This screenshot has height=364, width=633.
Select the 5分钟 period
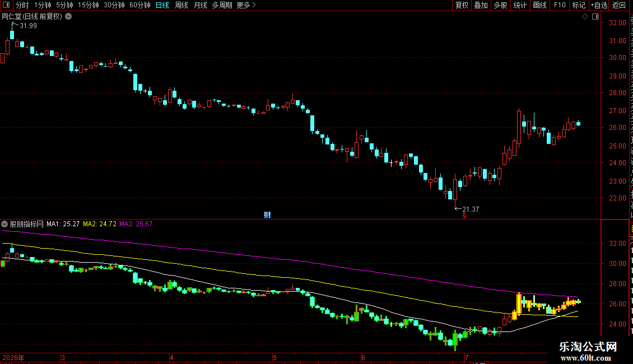[64, 5]
